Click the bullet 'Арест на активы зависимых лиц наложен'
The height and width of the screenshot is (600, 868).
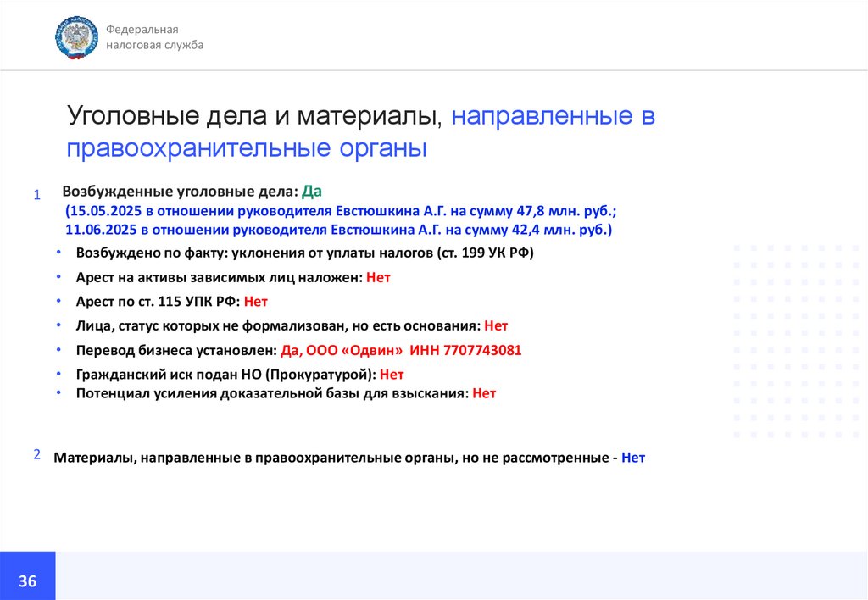point(233,277)
